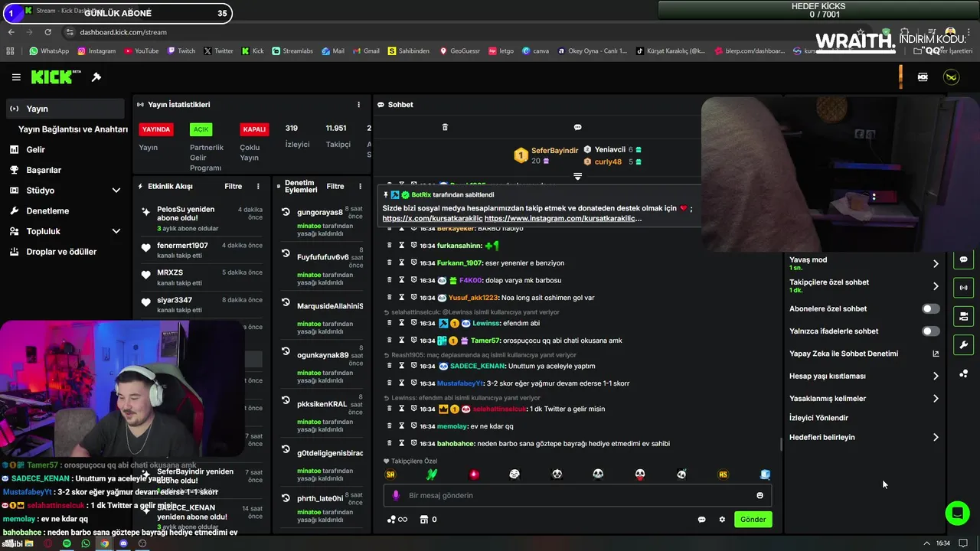Open the YouTube bookmark in the browser bar
The width and height of the screenshot is (980, 551).
point(141,51)
